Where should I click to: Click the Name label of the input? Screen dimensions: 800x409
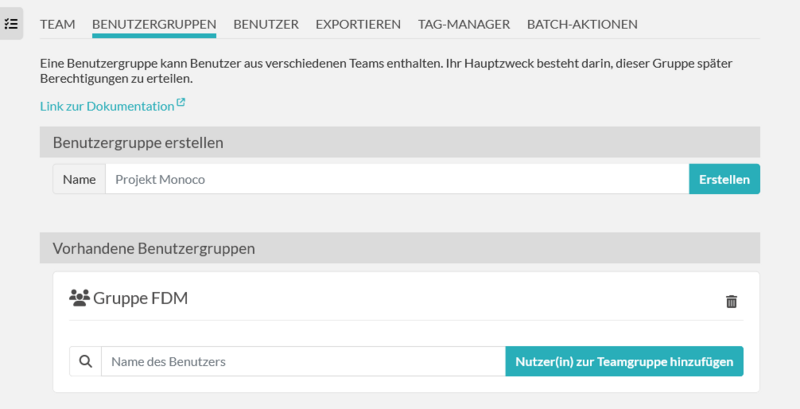pyautogui.click(x=79, y=179)
